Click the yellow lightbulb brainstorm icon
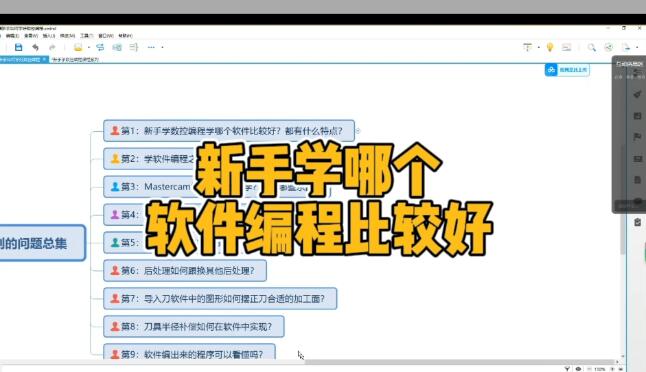Viewport: 646px width, 372px height. pos(550,47)
